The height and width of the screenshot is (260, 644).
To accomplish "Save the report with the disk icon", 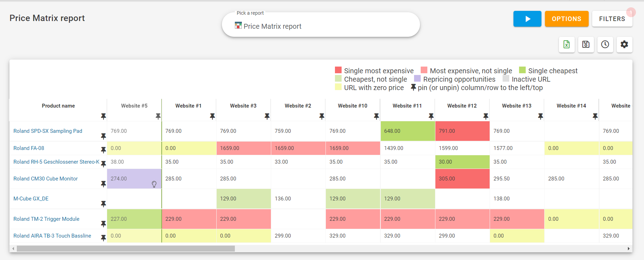I will (586, 45).
